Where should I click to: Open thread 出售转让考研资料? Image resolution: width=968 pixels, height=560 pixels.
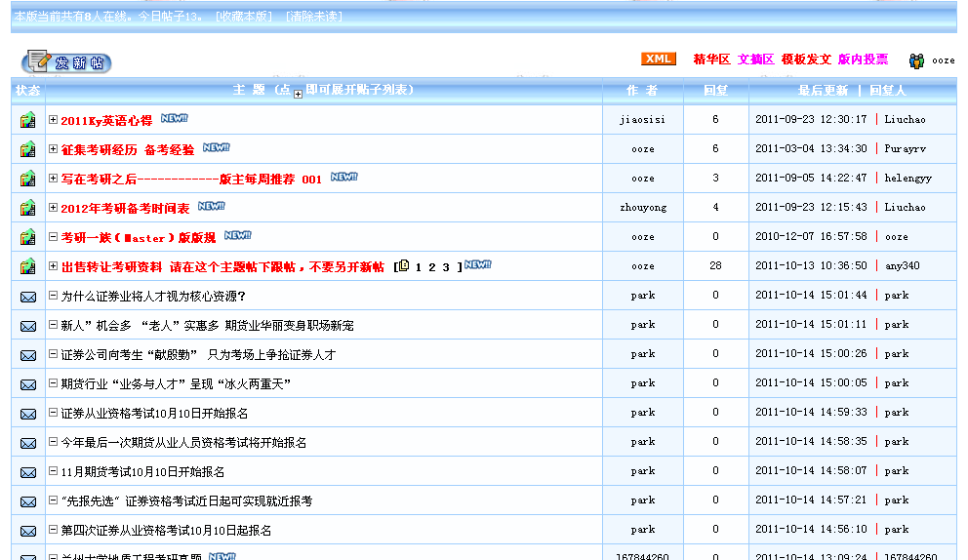[x=222, y=266]
